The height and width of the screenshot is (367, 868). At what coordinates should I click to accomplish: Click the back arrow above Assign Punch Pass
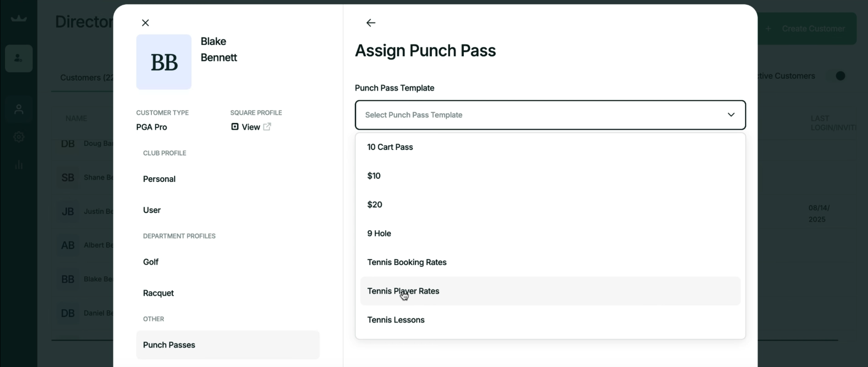coord(371,23)
